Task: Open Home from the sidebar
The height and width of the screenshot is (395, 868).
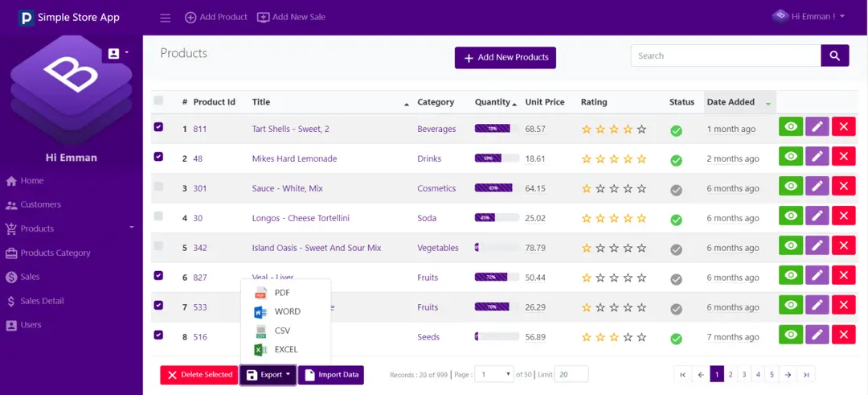Action: point(32,181)
